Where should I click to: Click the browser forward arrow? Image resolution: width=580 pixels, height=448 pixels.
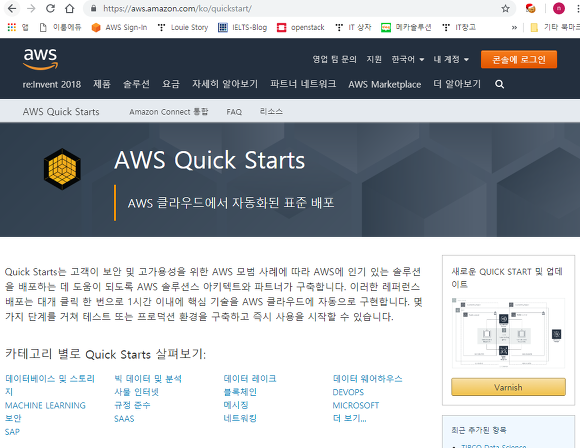point(31,9)
